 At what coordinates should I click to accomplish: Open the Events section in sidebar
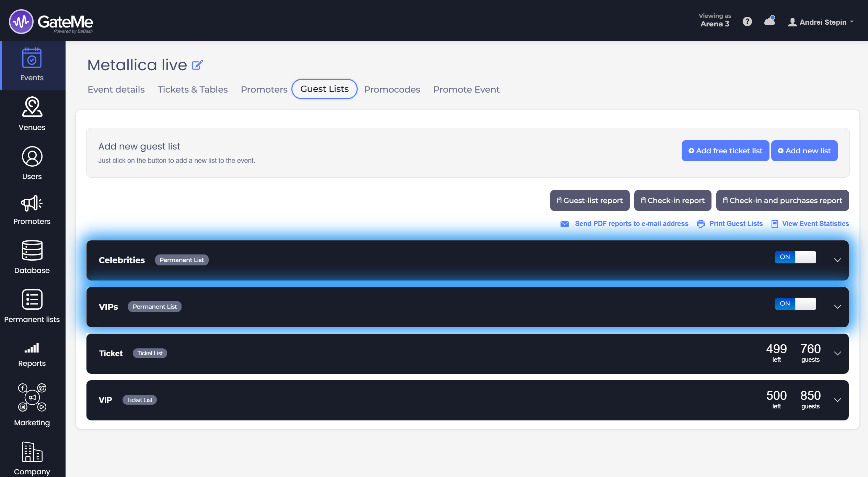coord(33,65)
